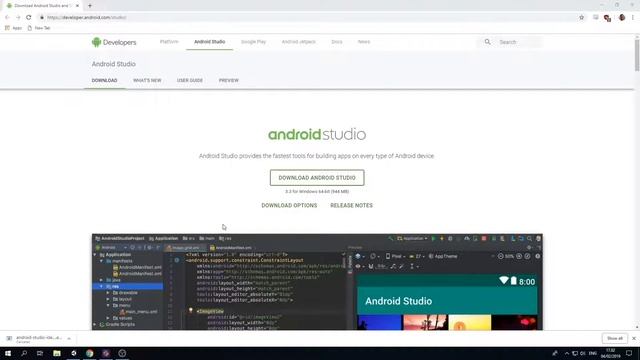Screen dimensions: 640x360
Task: Click the site search magnifier icon
Action: pyautogui.click(x=487, y=42)
